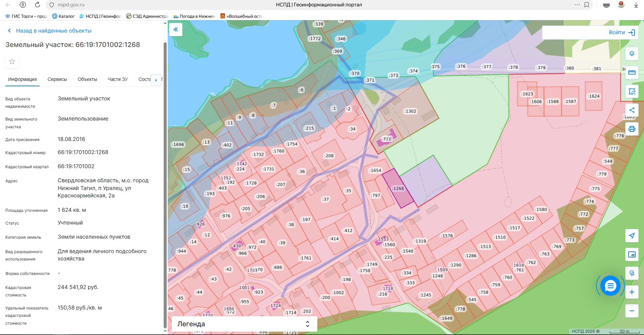Center map on my location

[x=632, y=236]
